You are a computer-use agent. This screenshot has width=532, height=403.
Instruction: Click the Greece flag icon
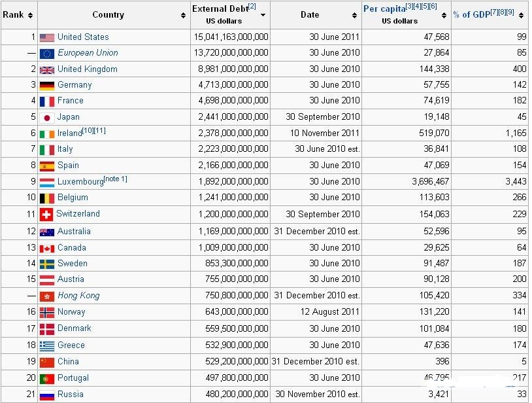click(47, 346)
